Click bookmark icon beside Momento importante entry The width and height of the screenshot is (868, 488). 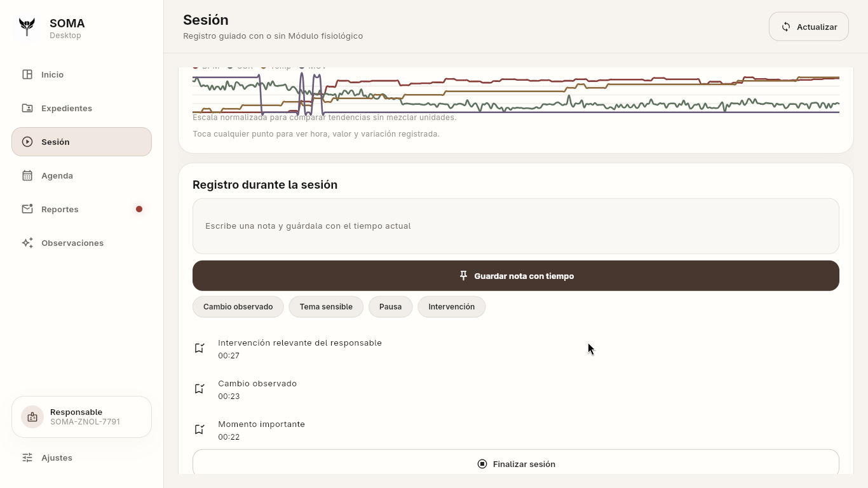click(x=200, y=430)
